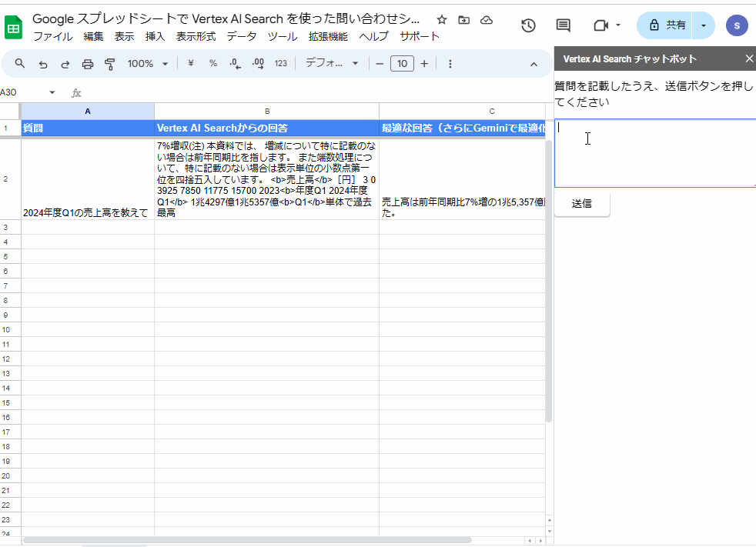Format selection as currency yen
The image size is (756, 547).
pos(189,64)
